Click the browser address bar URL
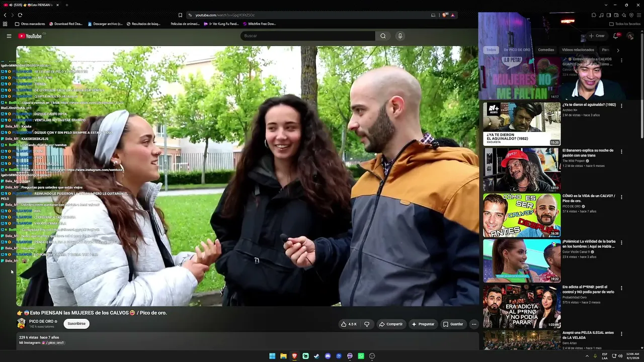The height and width of the screenshot is (362, 644). [x=225, y=15]
